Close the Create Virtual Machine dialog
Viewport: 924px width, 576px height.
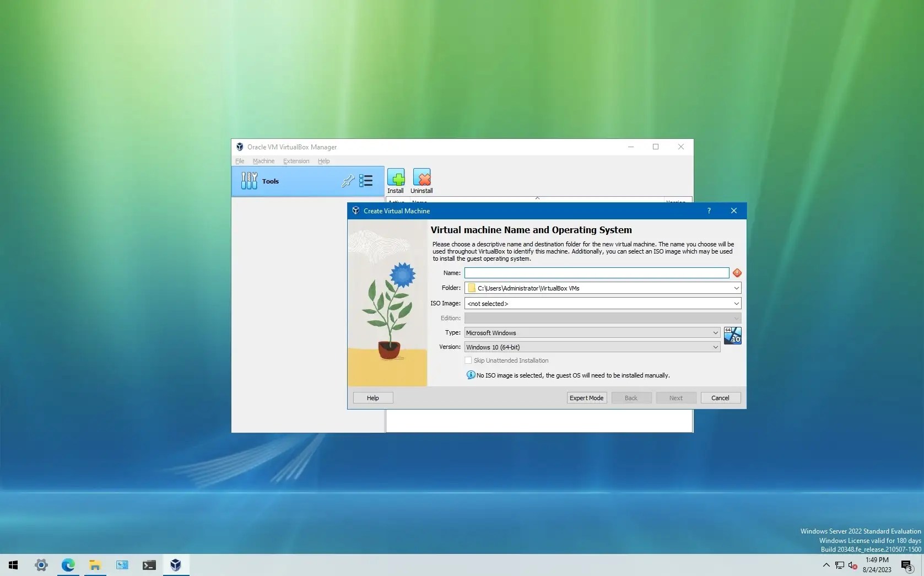pyautogui.click(x=734, y=211)
